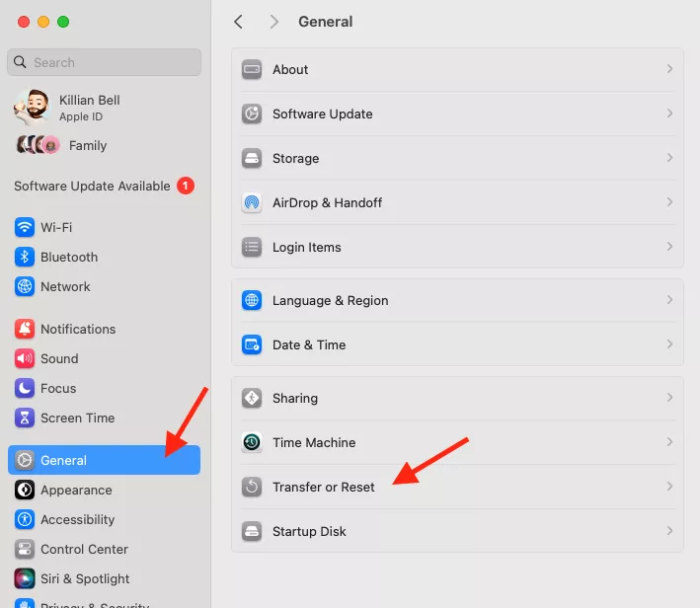The image size is (700, 608).
Task: Click the Date & Time calendar icon
Action: pos(252,344)
